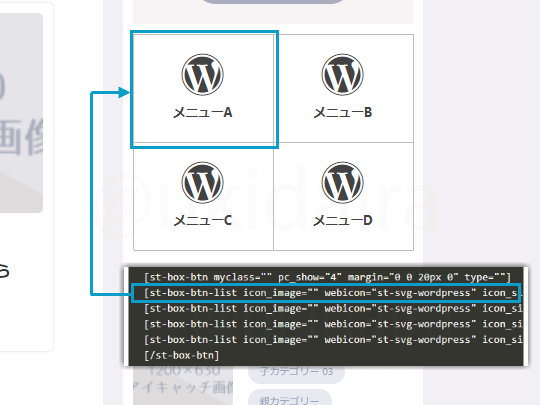Click the WordPress icon above メニューA
This screenshot has width=540, height=405.
[202, 74]
